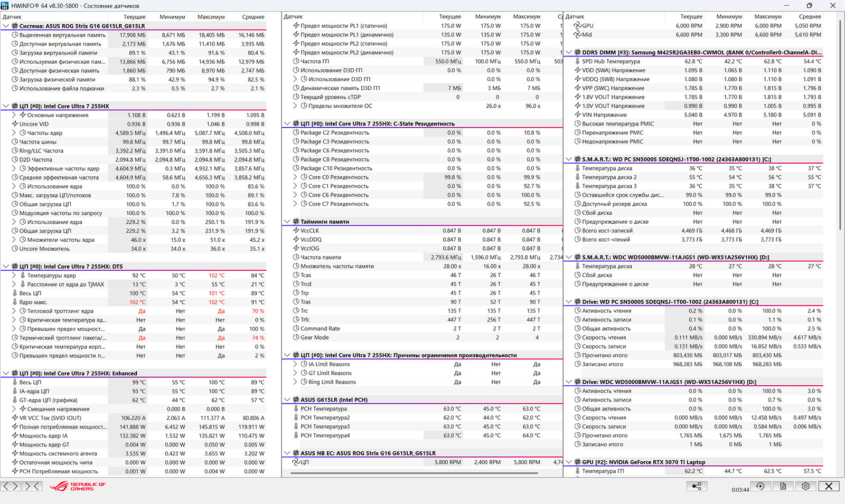The image size is (845, 504).
Task: Select the Command Rate timing row
Action: pos(320,328)
